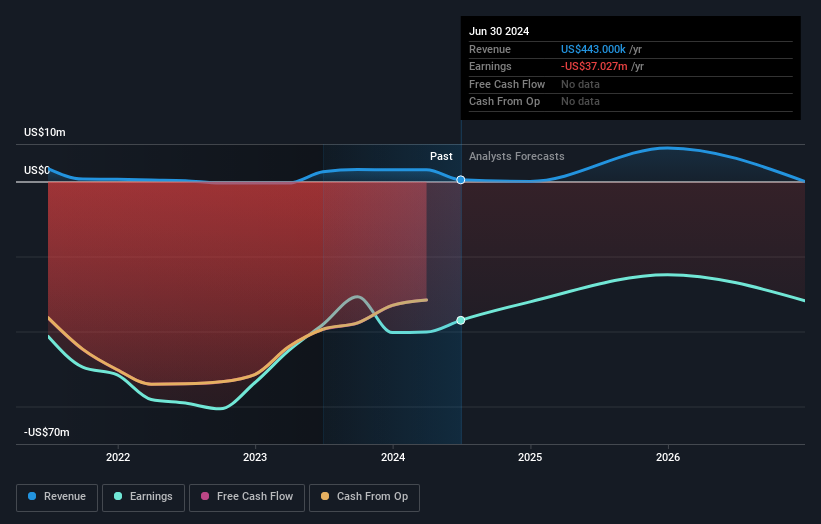This screenshot has height=524, width=821.
Task: Click the US$10m y-axis label
Action: pyautogui.click(x=45, y=132)
